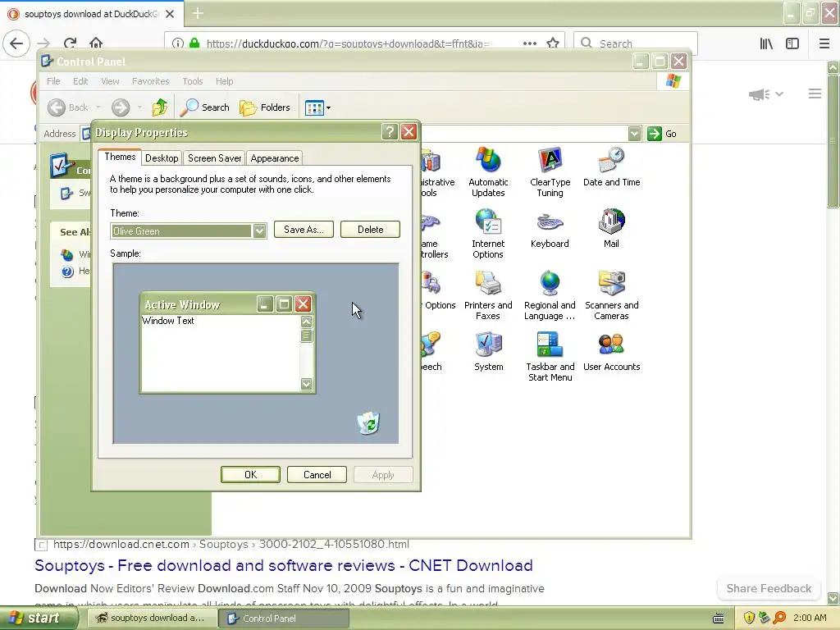Open Firefox hamburger menu
840x630 pixels.
pyautogui.click(x=824, y=43)
